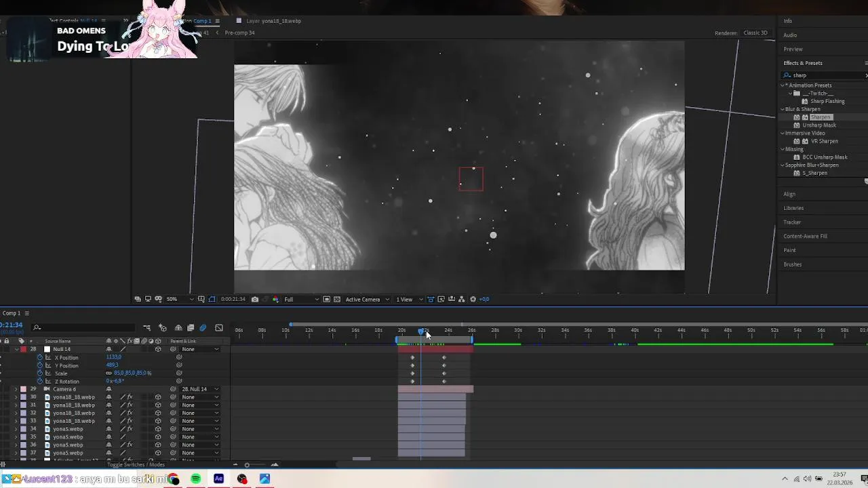
Task: Toggle the pixel aspect ratio correction icon
Action: coord(431,299)
